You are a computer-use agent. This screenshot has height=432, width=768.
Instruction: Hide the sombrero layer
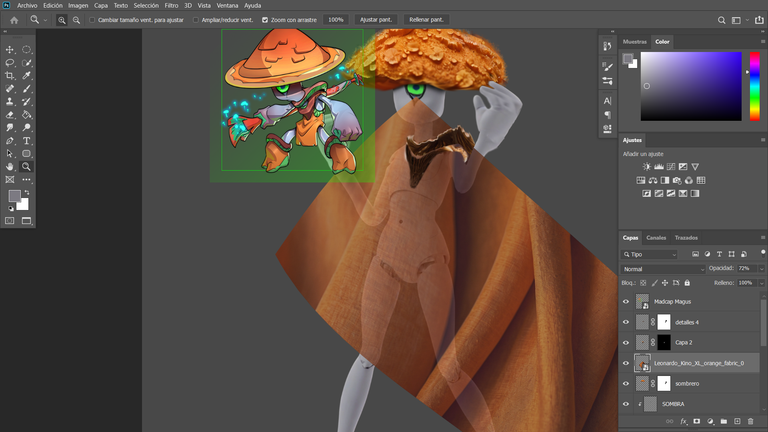pyautogui.click(x=626, y=384)
